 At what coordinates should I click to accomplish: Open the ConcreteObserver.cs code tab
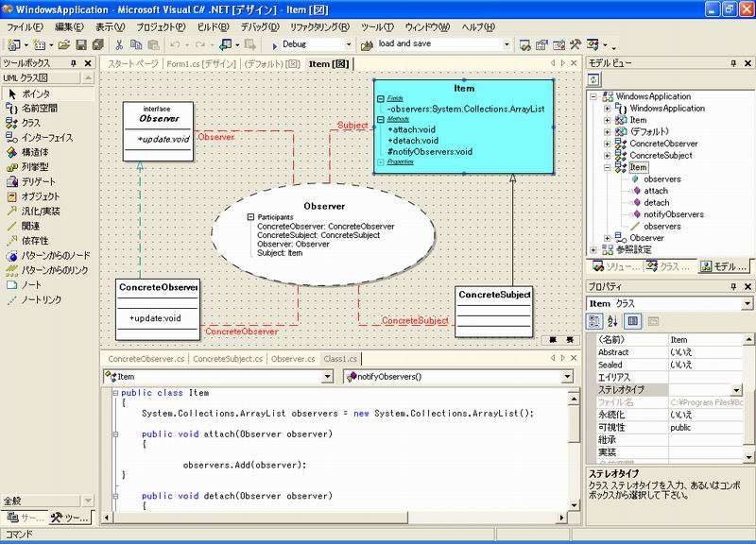pyautogui.click(x=146, y=359)
